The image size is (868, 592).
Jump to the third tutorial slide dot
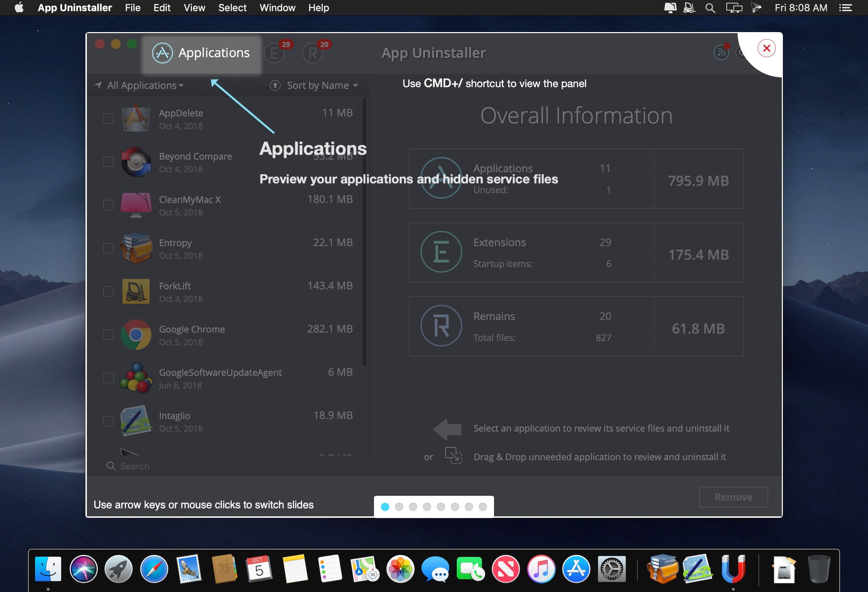coord(413,507)
